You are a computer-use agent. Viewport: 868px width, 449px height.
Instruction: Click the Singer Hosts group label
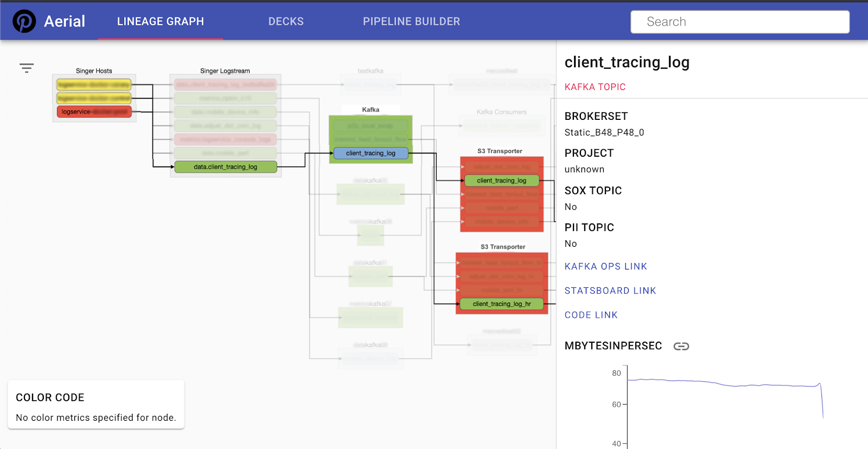(x=94, y=71)
